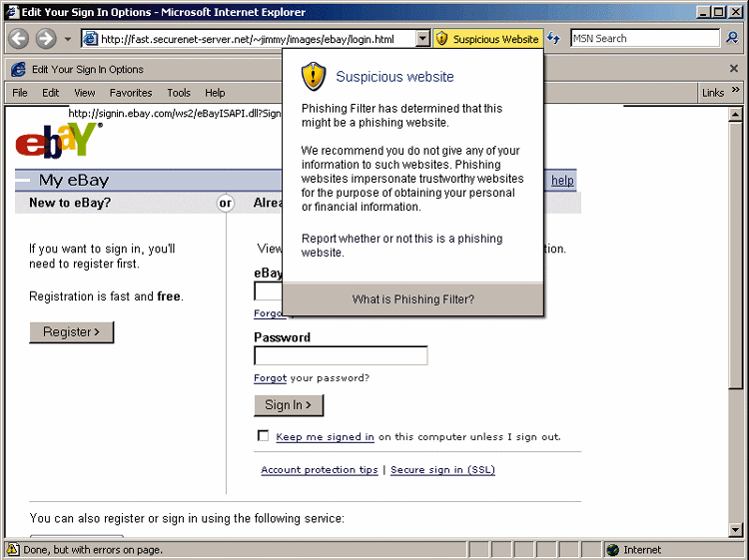
Task: Open the Tools menu
Action: point(179,93)
